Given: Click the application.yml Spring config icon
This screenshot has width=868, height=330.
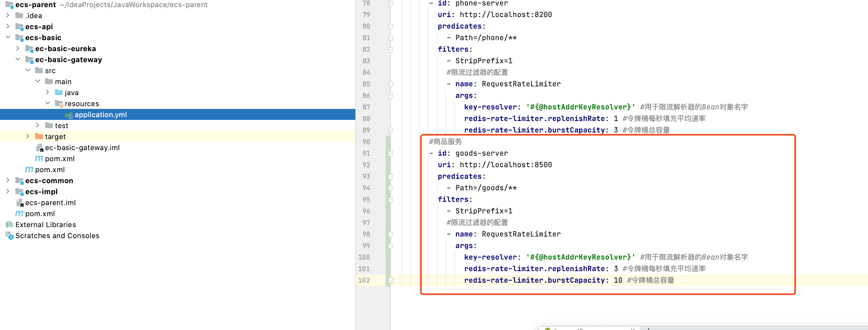Looking at the screenshot, I should coord(69,115).
